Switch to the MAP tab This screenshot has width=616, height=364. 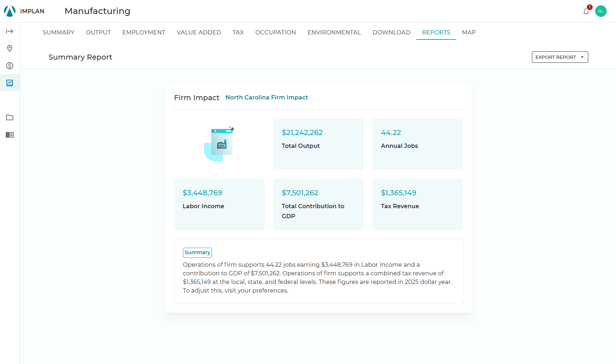click(x=469, y=32)
